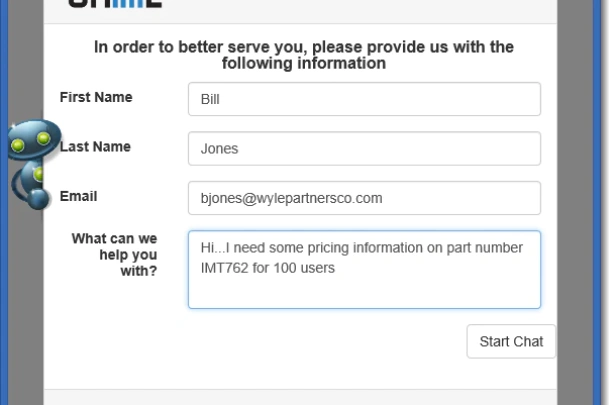Click the gray header bar beside the logo
Screen dimensions: 616x405
(x=354, y=10)
